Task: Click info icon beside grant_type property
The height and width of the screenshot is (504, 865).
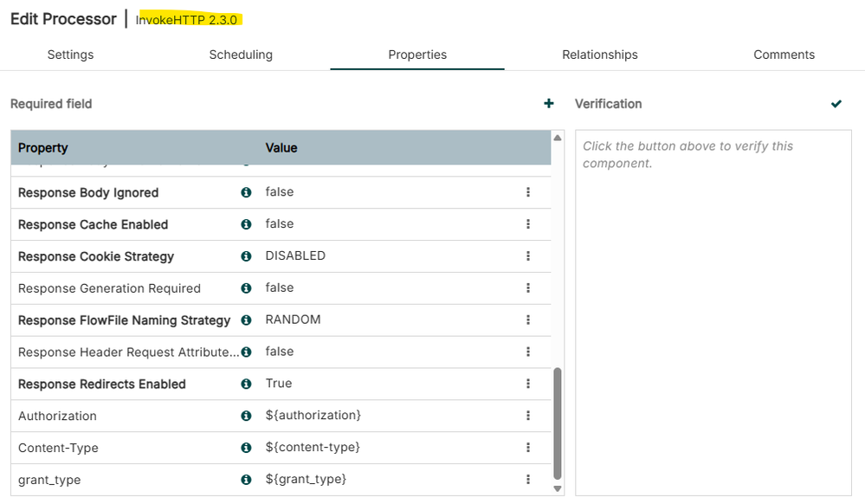Action: pyautogui.click(x=246, y=480)
